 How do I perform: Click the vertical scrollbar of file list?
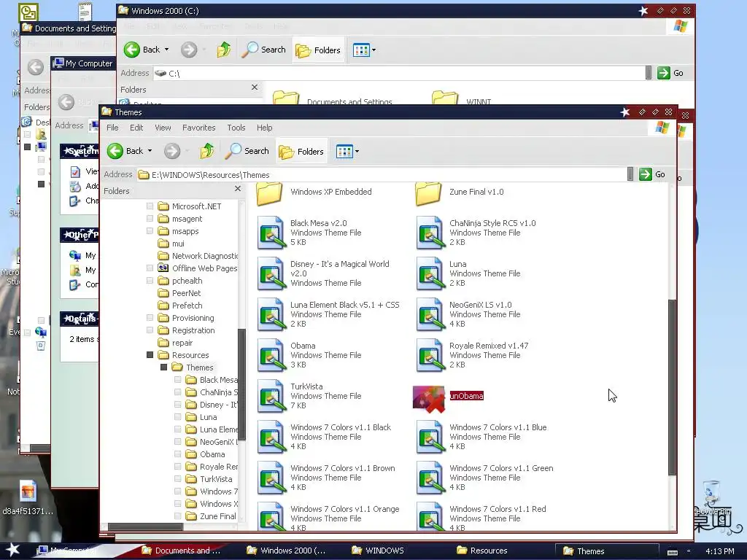(x=672, y=387)
